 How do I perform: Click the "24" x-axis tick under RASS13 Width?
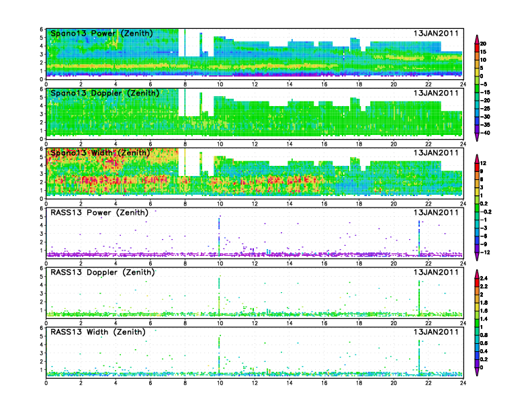pos(463,383)
